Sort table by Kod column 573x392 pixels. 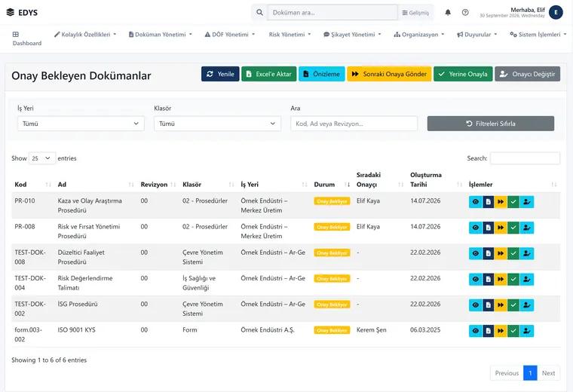[33, 185]
